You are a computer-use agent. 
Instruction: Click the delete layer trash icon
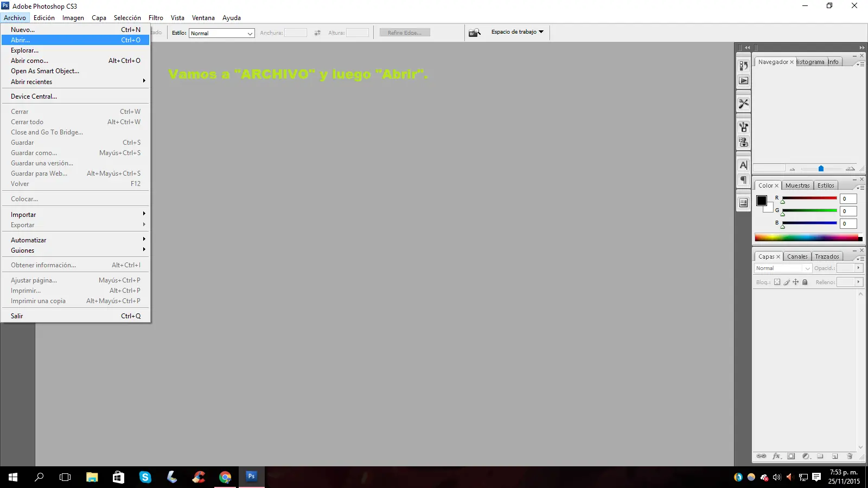coord(850,456)
